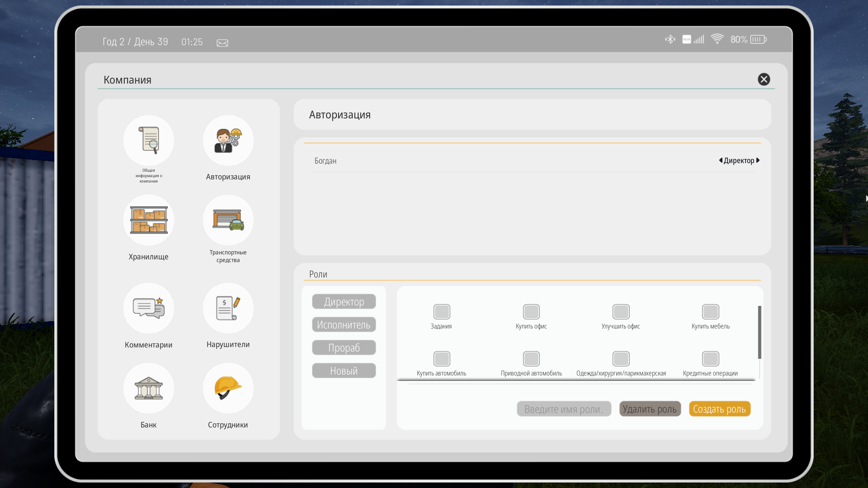Check the Кредитные операции checkbox

click(x=710, y=359)
